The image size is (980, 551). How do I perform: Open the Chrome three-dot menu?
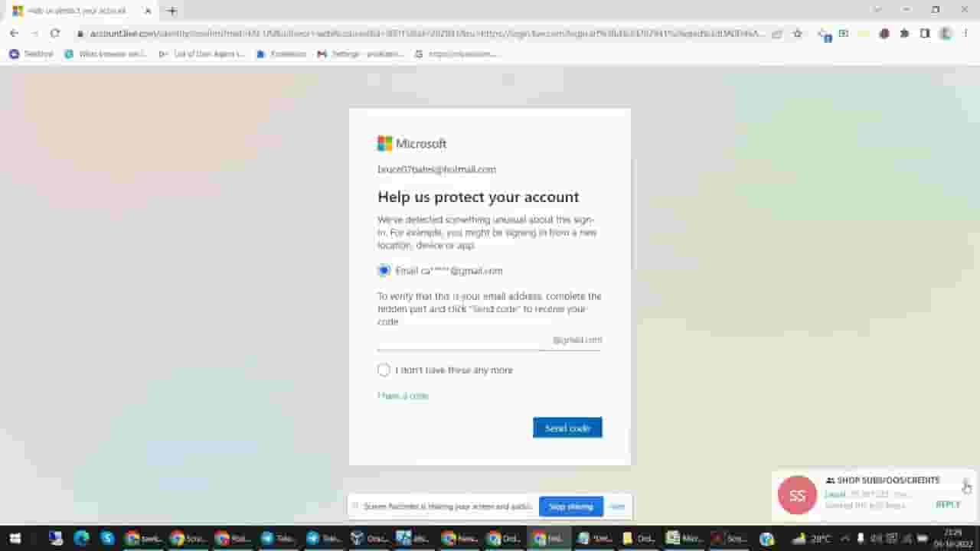(x=966, y=34)
